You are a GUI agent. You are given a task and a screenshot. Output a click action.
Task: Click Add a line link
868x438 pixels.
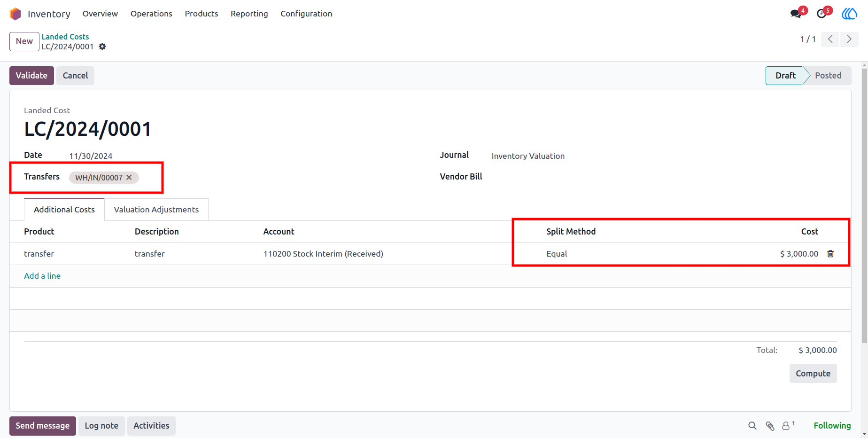tap(42, 276)
